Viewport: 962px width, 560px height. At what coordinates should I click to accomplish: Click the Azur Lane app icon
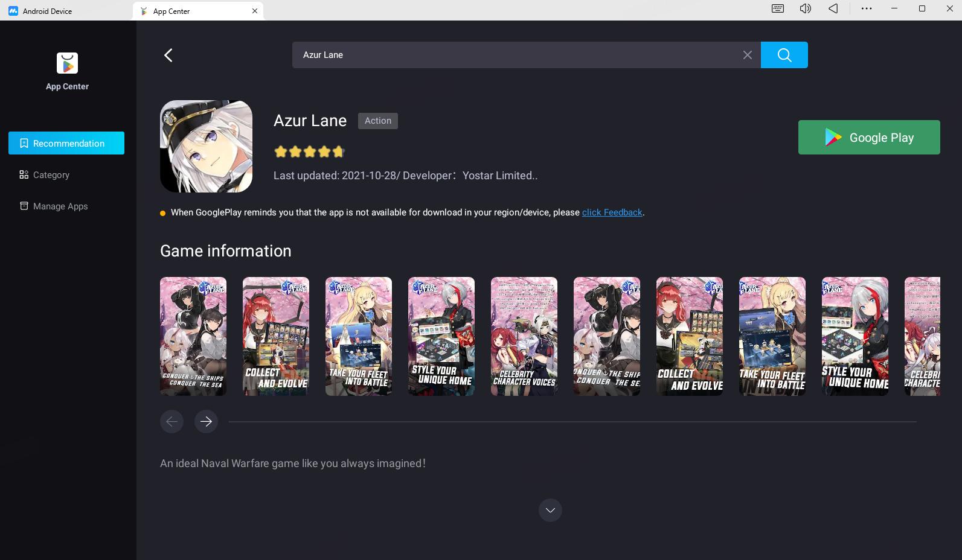coord(206,147)
